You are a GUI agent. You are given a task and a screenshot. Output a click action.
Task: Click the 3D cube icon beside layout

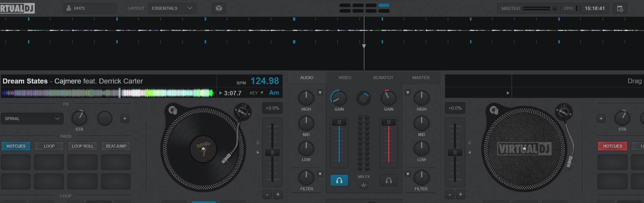pyautogui.click(x=219, y=8)
